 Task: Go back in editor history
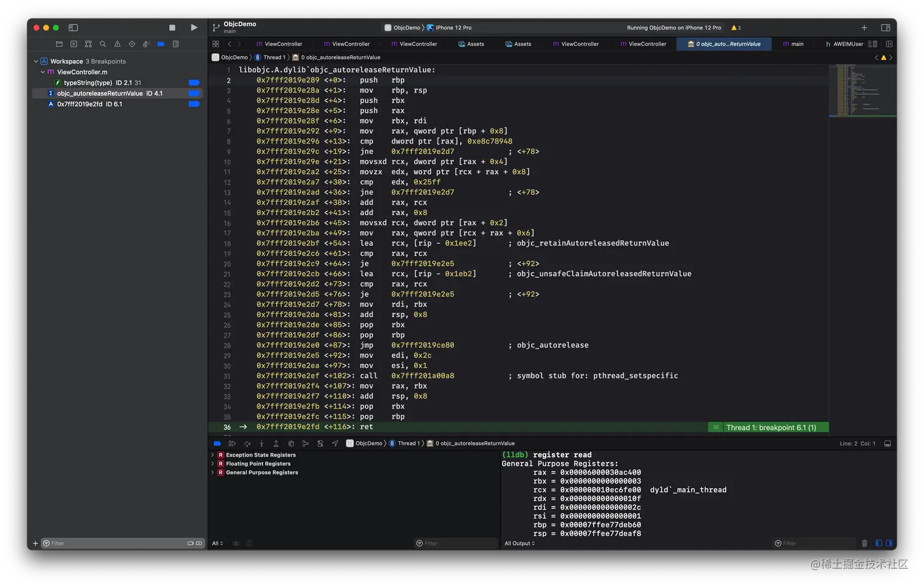click(x=230, y=44)
